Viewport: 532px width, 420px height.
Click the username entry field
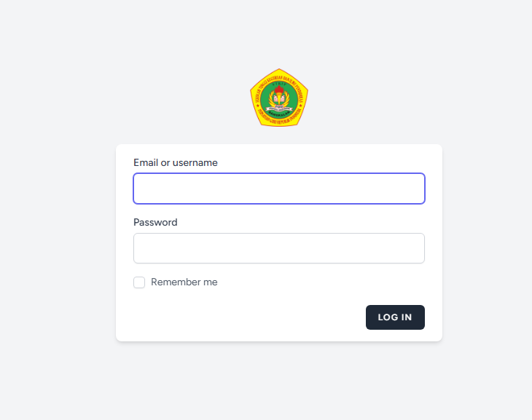(x=279, y=189)
